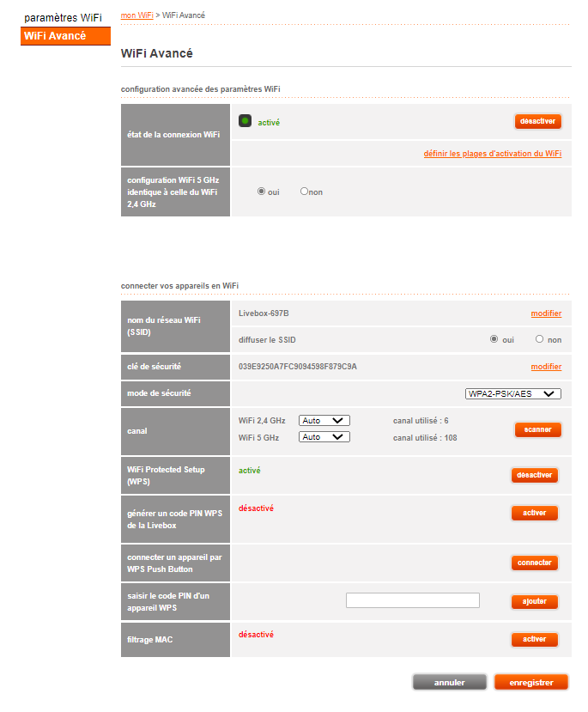This screenshot has width=588, height=712.
Task: Focus the WPS device PIN code field
Action: pos(412,600)
